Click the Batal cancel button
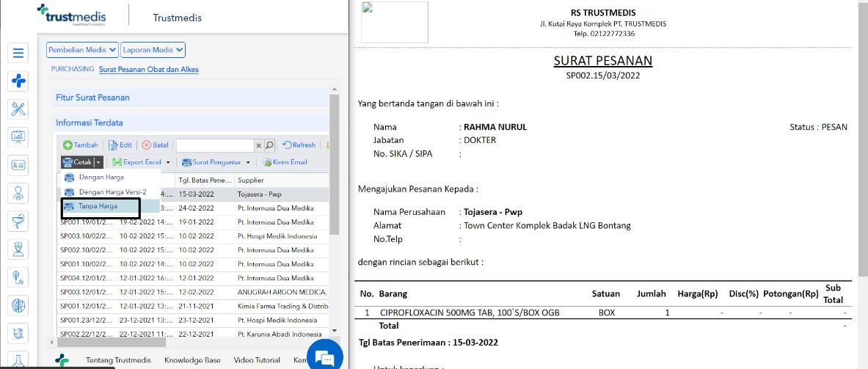 [x=155, y=145]
